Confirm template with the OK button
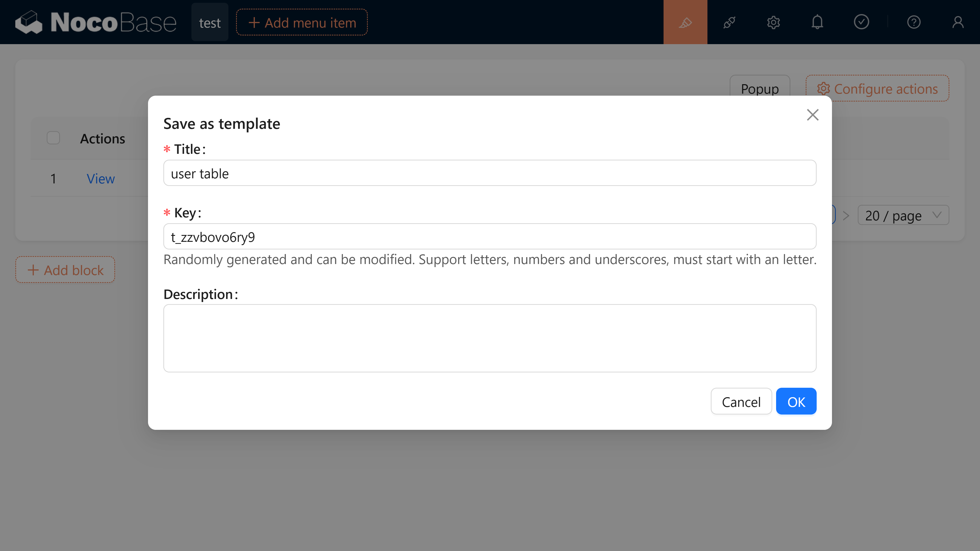 [x=796, y=401]
